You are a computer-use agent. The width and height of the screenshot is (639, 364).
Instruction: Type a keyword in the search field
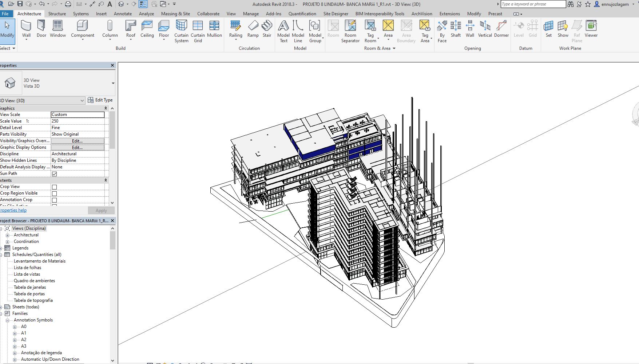[533, 4]
